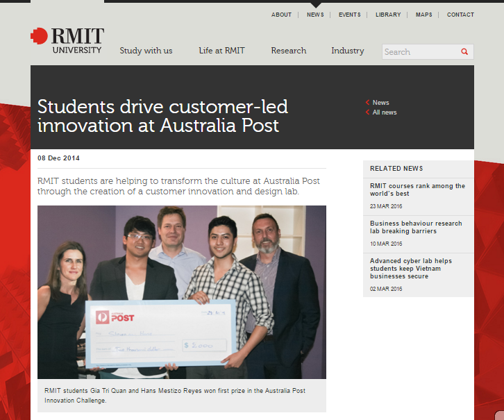Viewport: 504px width, 420px height.
Task: Open the Maps page
Action: 424,15
